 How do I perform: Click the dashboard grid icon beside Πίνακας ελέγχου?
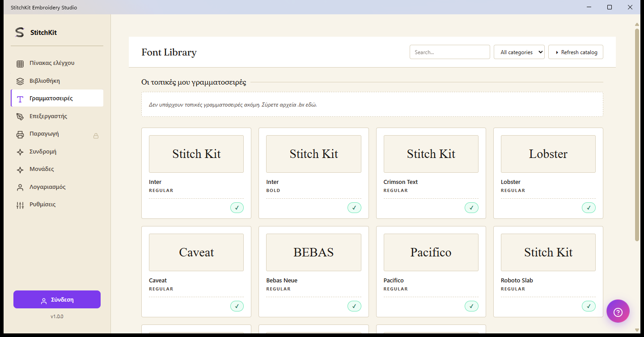pyautogui.click(x=20, y=64)
